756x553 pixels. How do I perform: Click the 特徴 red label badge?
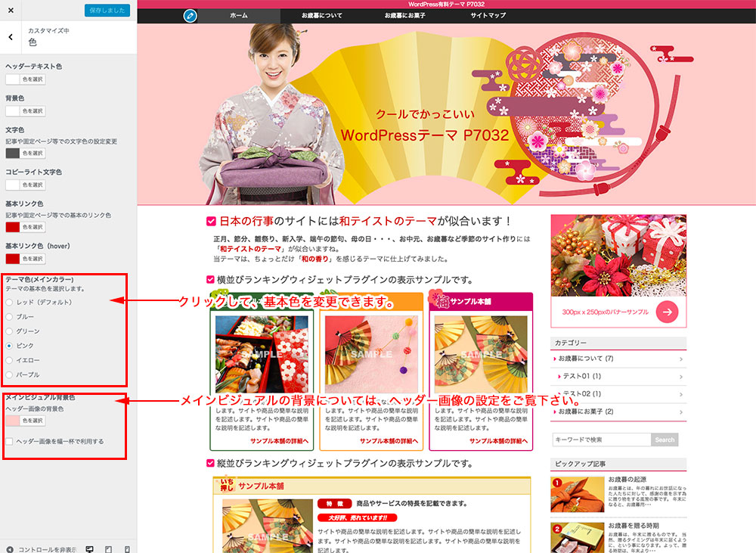(335, 503)
